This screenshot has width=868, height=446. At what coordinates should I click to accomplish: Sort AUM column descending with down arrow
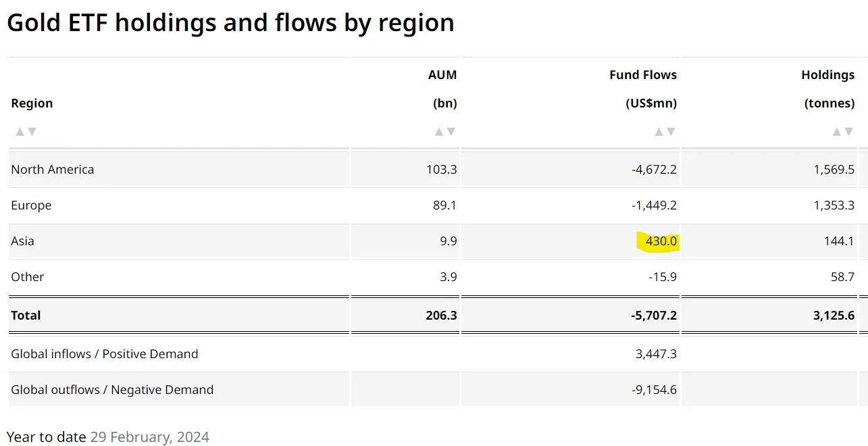[x=451, y=132]
